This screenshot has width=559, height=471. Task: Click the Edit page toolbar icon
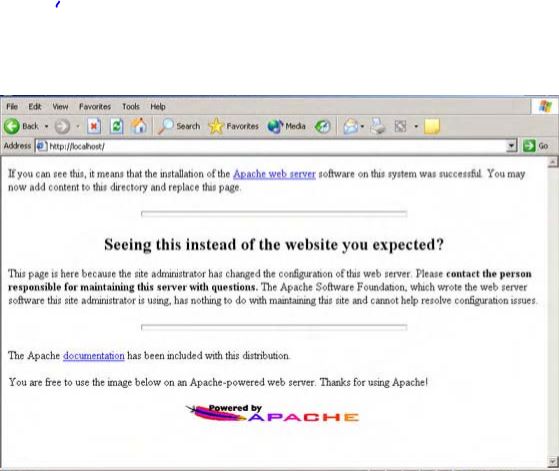click(400, 126)
